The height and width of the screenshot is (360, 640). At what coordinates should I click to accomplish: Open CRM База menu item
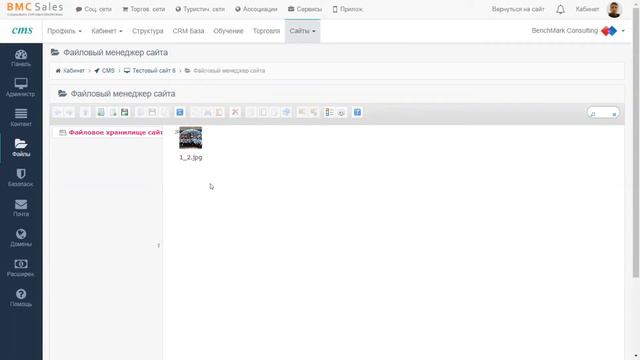pyautogui.click(x=188, y=31)
